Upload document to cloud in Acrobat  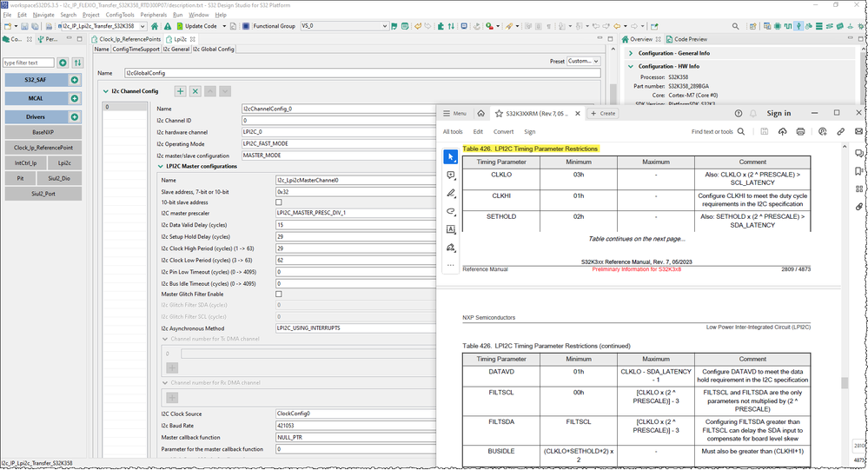pyautogui.click(x=782, y=132)
